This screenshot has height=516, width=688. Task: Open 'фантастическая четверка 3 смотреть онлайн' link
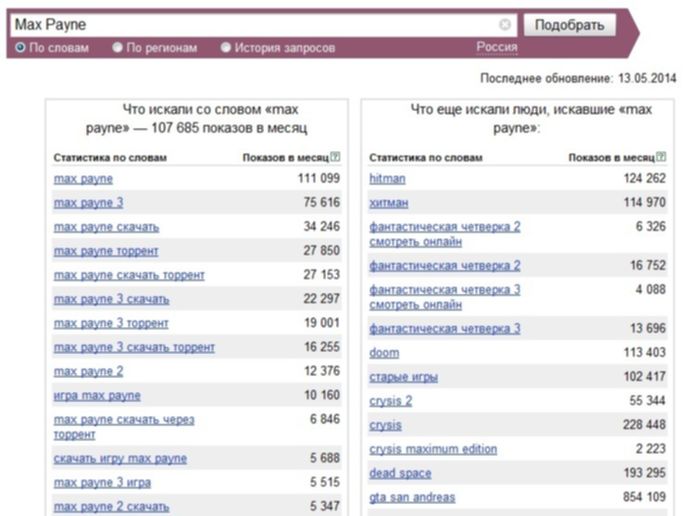pos(445,297)
